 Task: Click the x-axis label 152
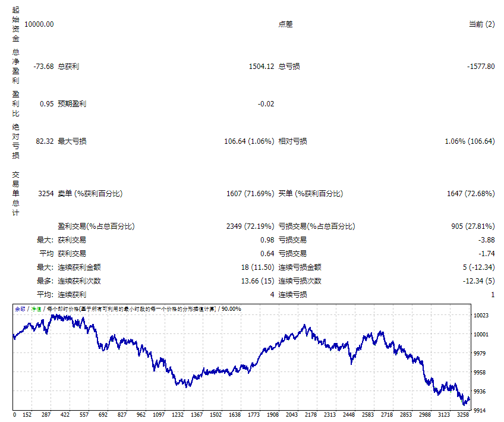pyautogui.click(x=27, y=415)
